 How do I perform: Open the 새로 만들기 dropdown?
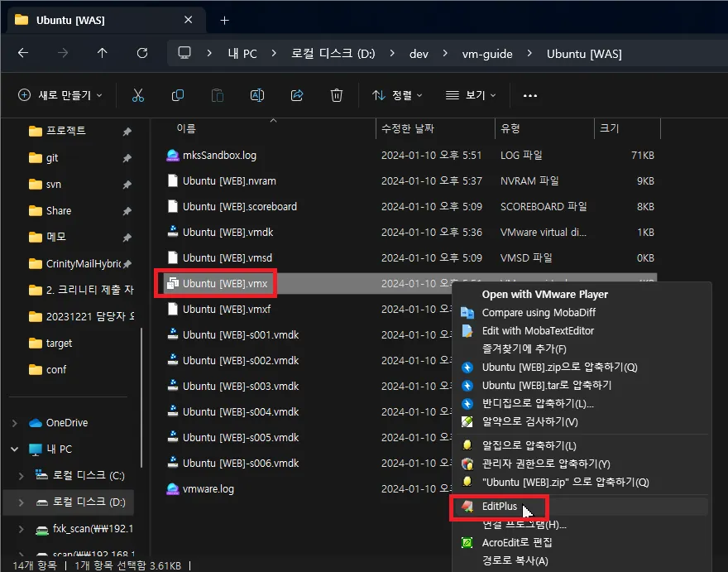click(60, 95)
